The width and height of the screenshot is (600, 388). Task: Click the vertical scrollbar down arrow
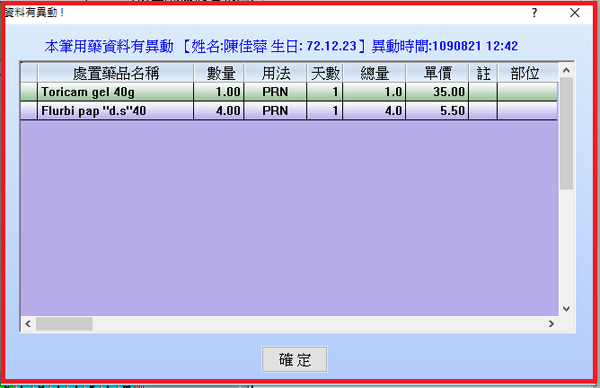tap(566, 308)
